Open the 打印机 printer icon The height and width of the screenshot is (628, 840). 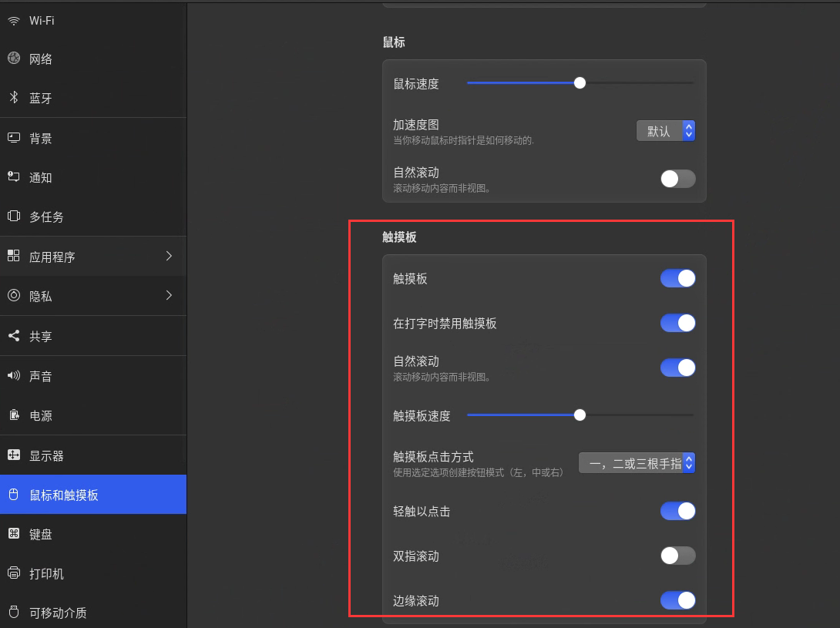click(13, 573)
